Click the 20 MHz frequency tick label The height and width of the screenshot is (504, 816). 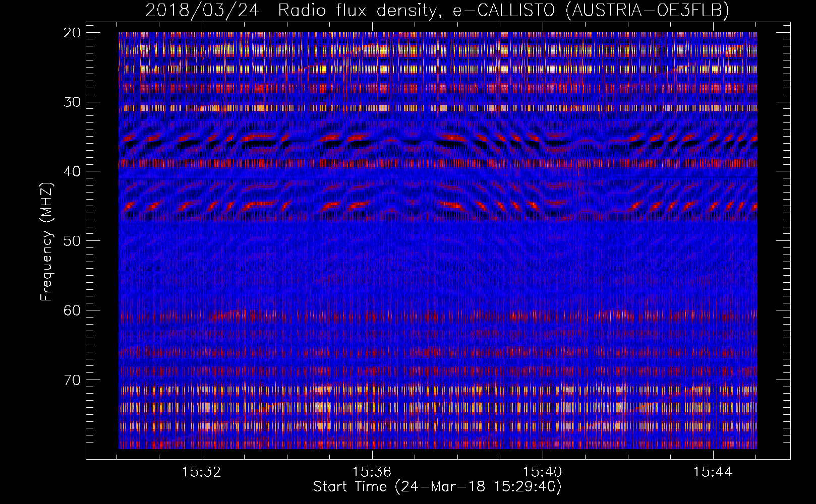[73, 33]
